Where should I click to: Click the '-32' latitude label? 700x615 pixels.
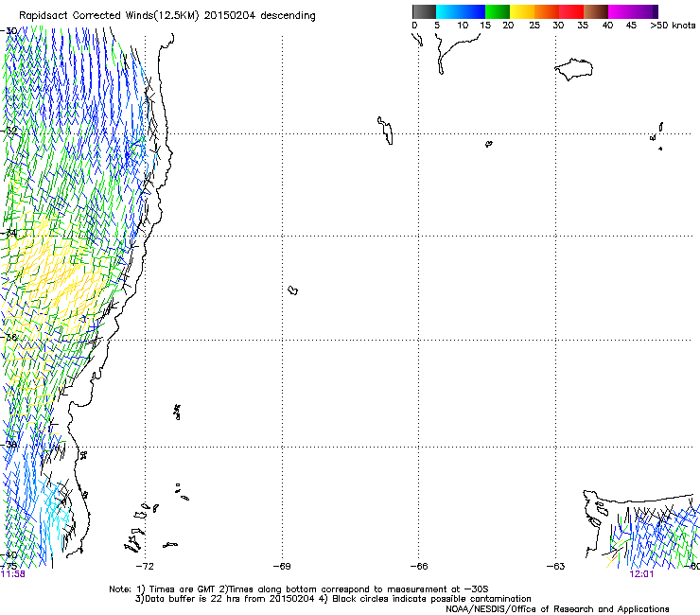9,131
